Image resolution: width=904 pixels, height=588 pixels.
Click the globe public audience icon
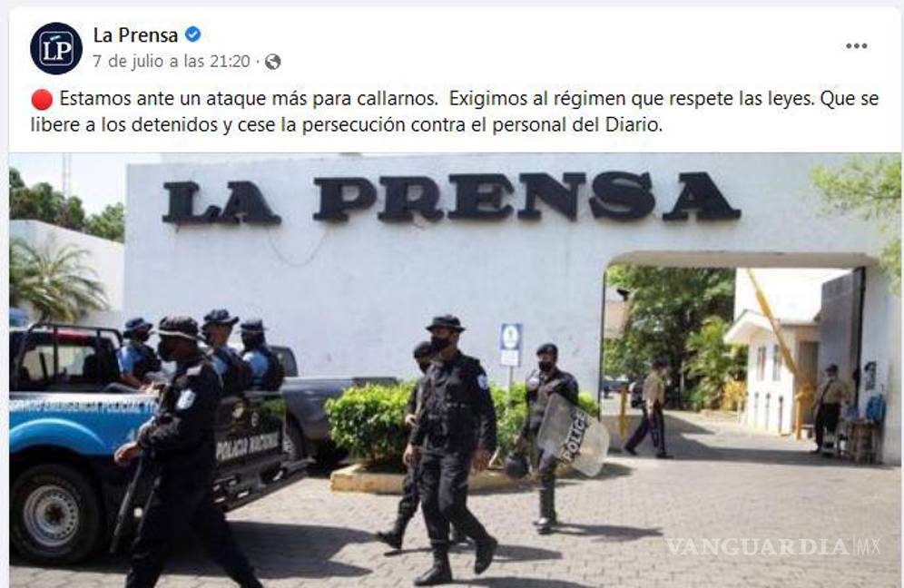pyautogui.click(x=272, y=62)
